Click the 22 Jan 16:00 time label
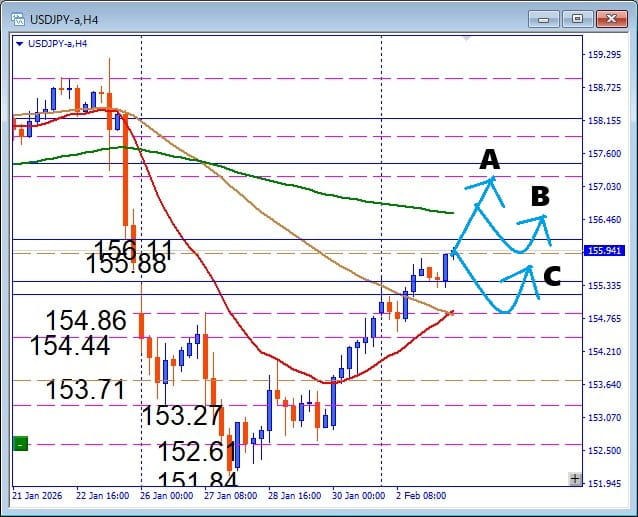Viewport: 638px width, 517px height. (103, 495)
